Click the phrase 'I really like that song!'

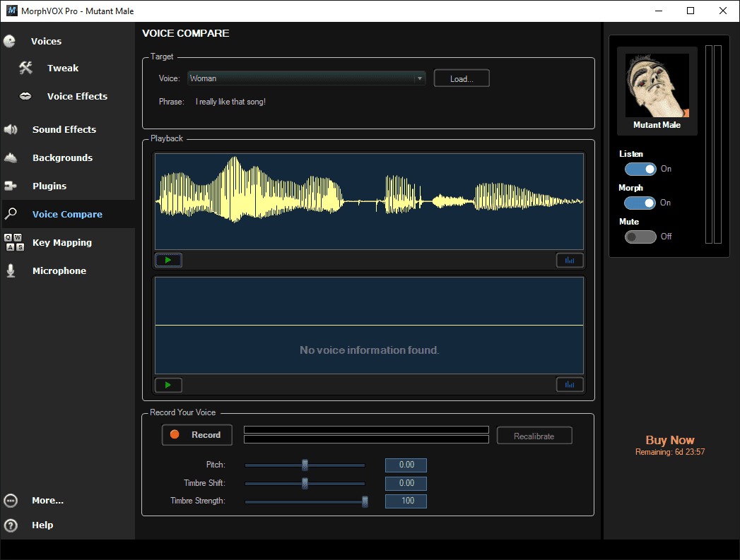click(x=231, y=102)
